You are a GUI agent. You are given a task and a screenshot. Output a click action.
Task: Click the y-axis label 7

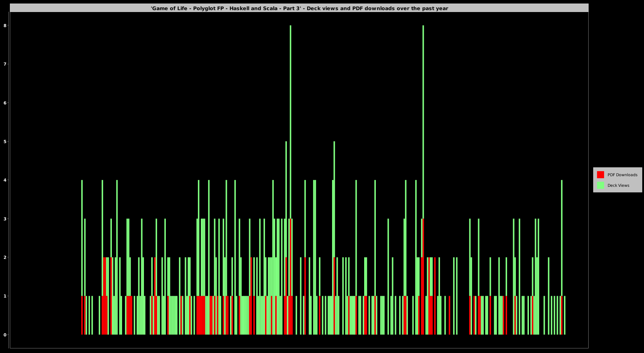click(x=5, y=64)
